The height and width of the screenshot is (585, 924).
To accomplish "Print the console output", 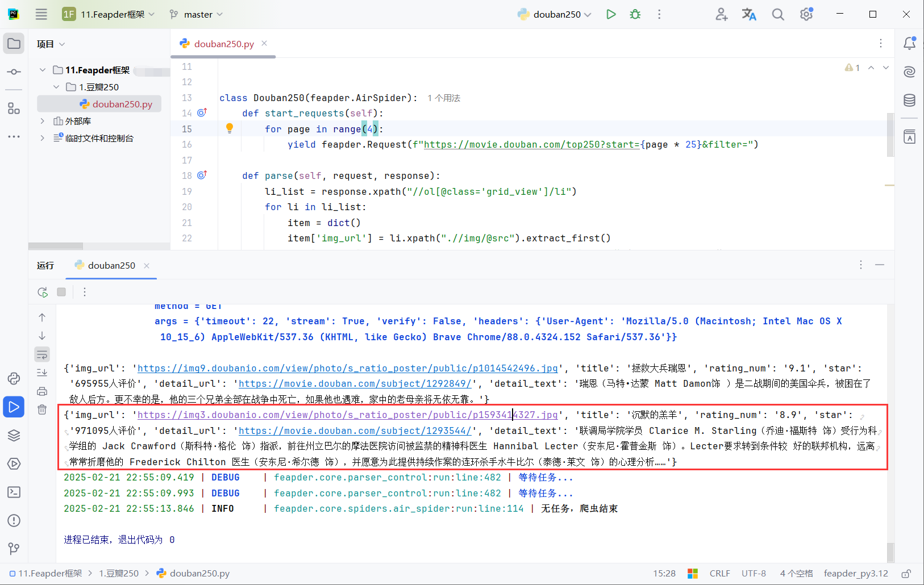I will 42,391.
